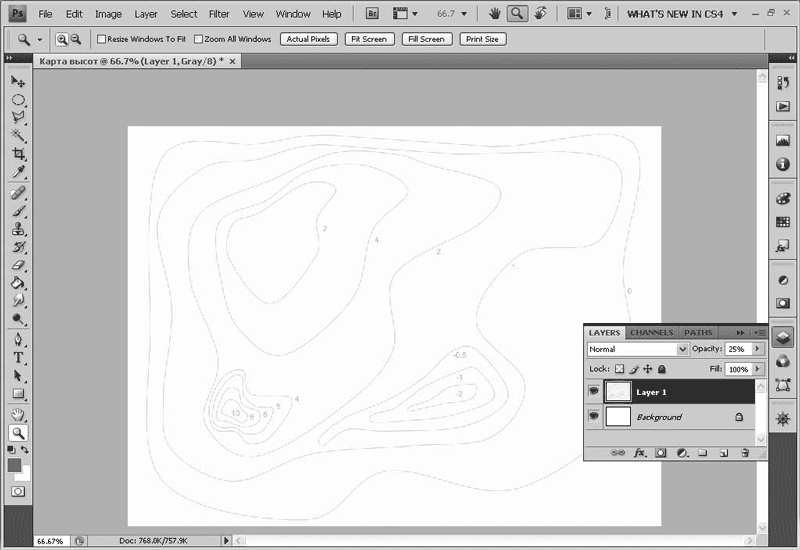
Task: Add a layer style via fx icon
Action: click(x=639, y=453)
